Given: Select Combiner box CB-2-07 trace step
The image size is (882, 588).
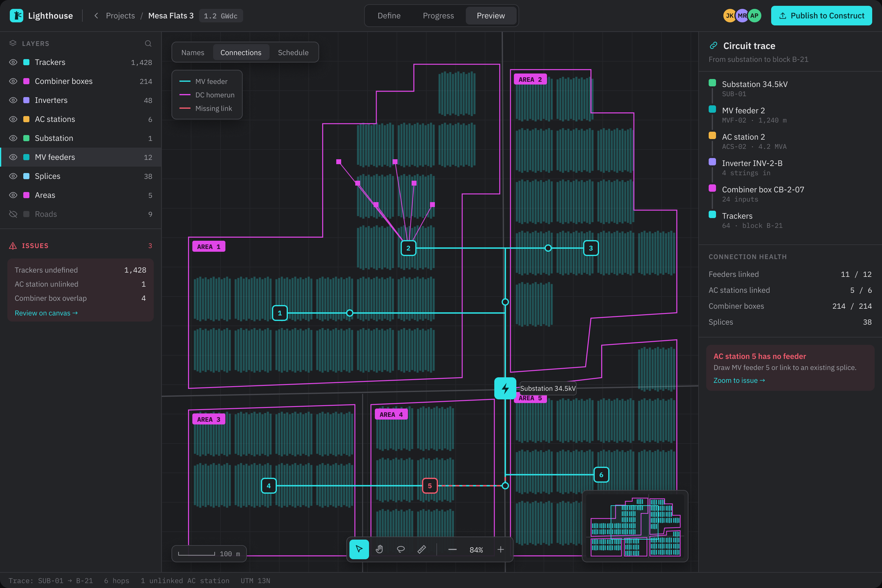Looking at the screenshot, I should tap(790, 194).
